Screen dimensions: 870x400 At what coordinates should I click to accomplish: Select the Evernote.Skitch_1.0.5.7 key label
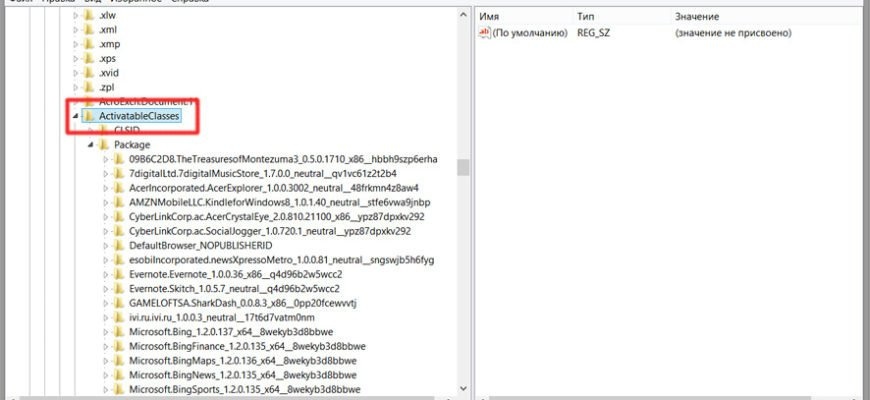coord(234,289)
